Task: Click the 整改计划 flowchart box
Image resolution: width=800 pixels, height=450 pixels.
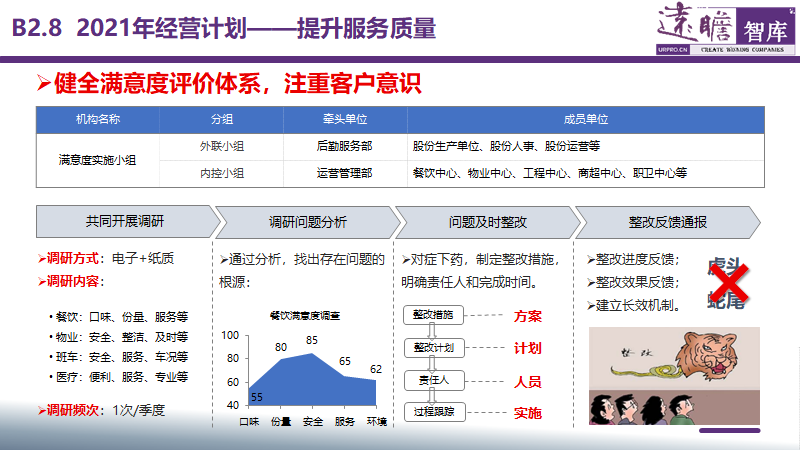Action: point(434,347)
